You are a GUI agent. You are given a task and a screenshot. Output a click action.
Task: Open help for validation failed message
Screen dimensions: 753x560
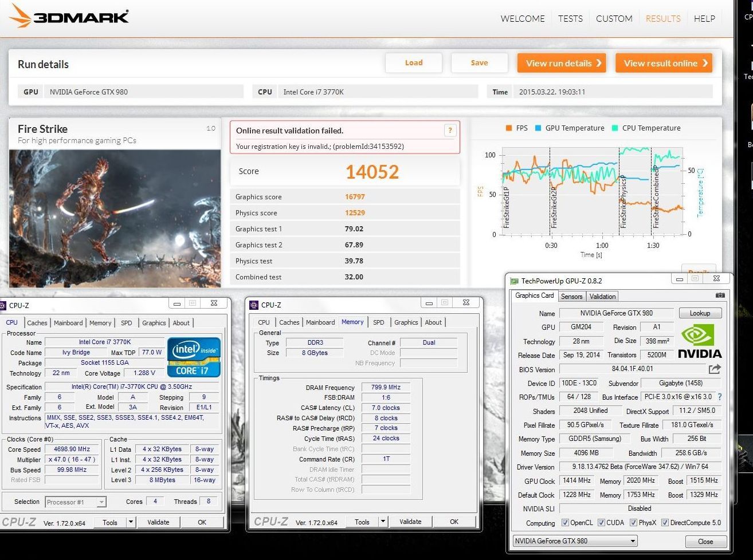click(450, 131)
